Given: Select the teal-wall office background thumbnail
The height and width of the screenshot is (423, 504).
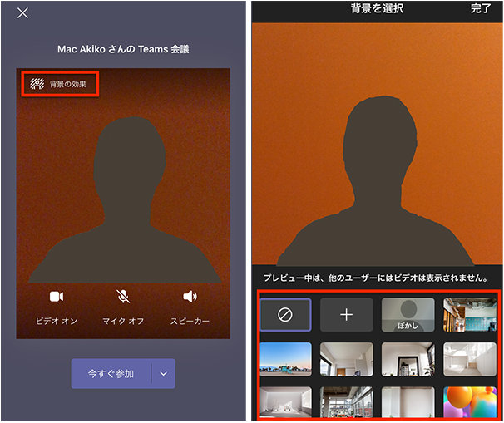Looking at the screenshot, I should [469, 315].
